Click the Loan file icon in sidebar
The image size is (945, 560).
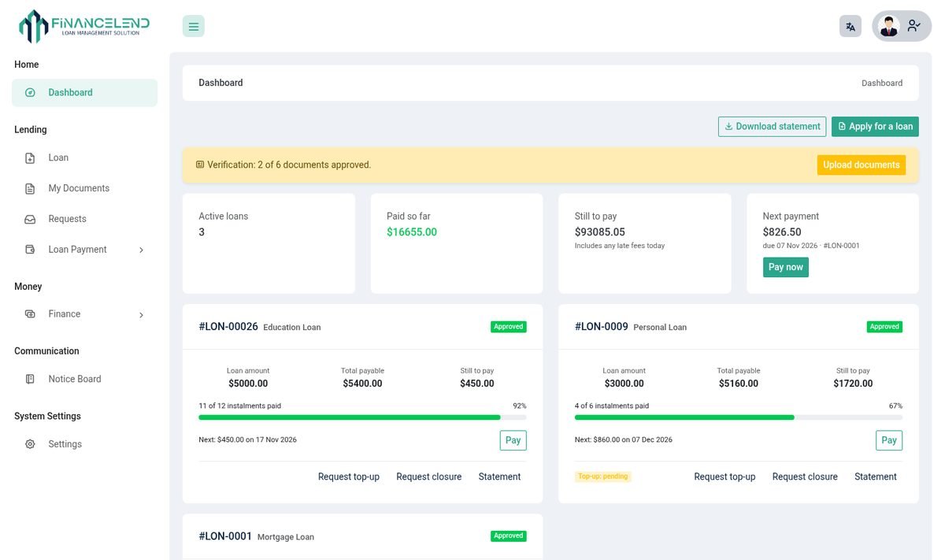point(30,158)
